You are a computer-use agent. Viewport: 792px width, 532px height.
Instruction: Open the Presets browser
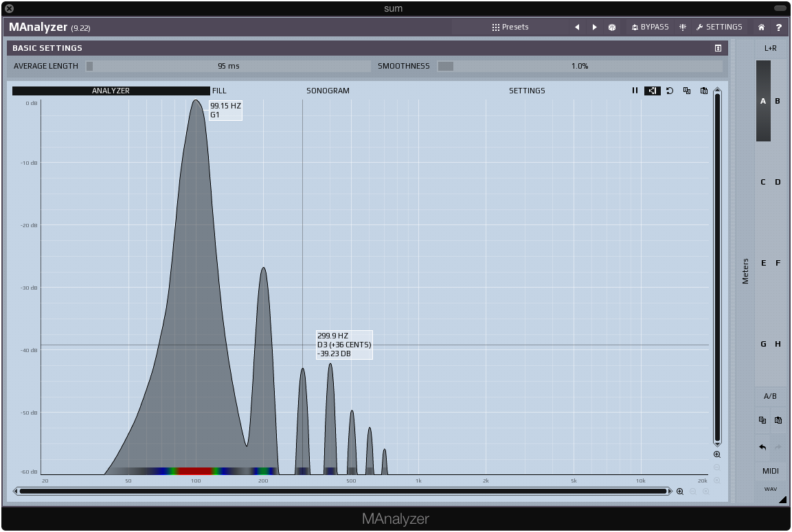(510, 27)
